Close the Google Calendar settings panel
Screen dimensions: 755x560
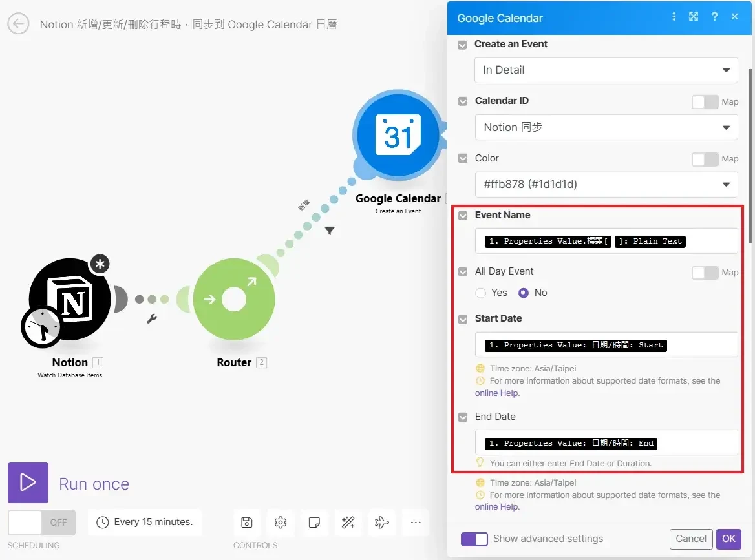pos(735,17)
